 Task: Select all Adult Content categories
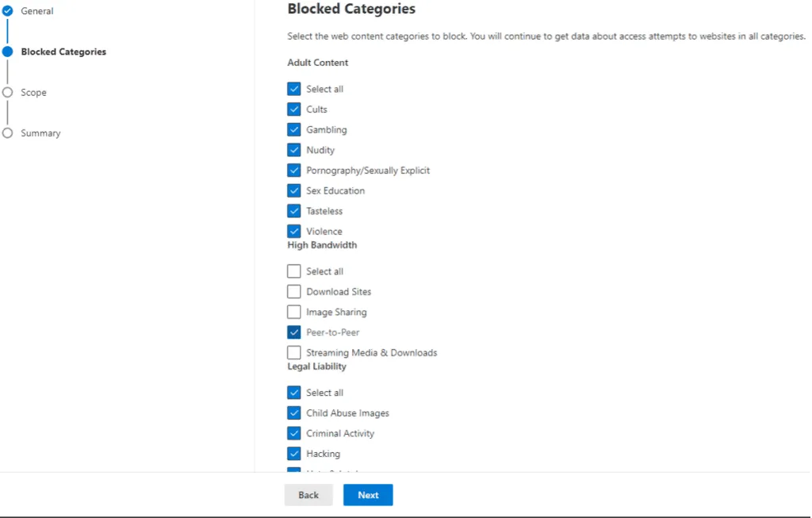294,88
